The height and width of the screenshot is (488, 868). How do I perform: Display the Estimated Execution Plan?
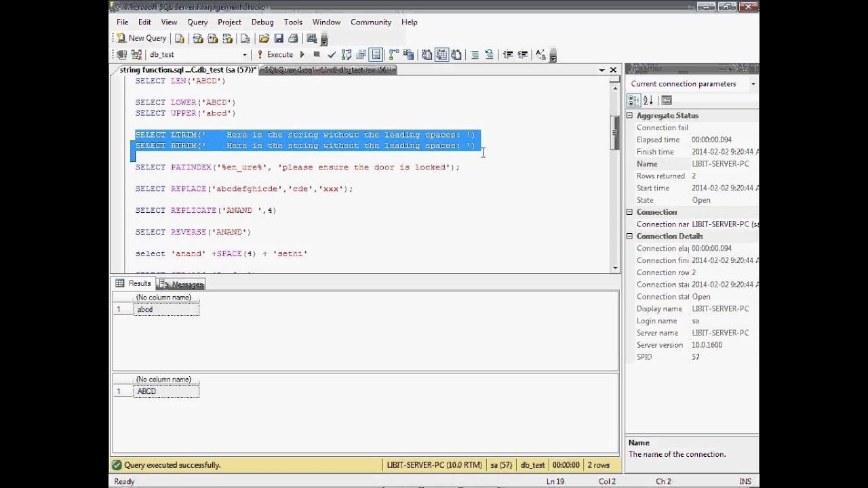(347, 55)
